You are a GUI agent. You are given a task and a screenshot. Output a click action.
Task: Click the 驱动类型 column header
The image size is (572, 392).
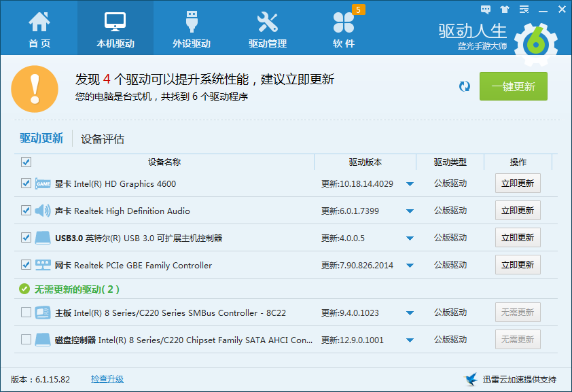[x=450, y=162]
